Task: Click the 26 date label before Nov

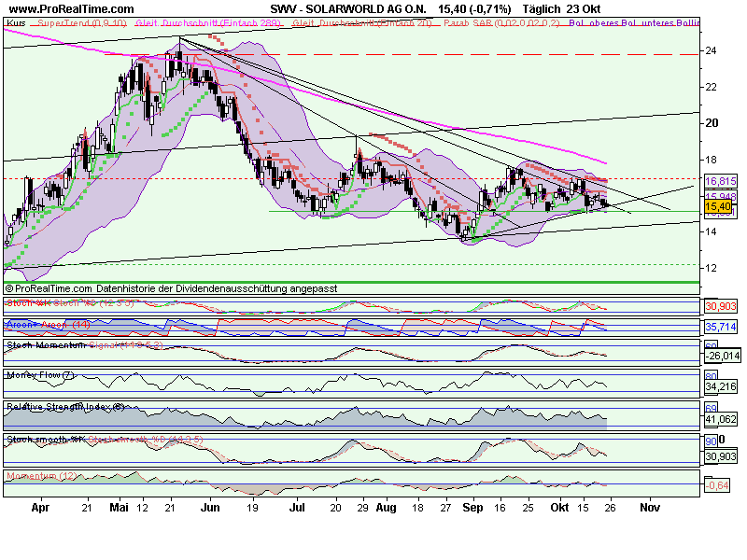Action: (x=611, y=508)
